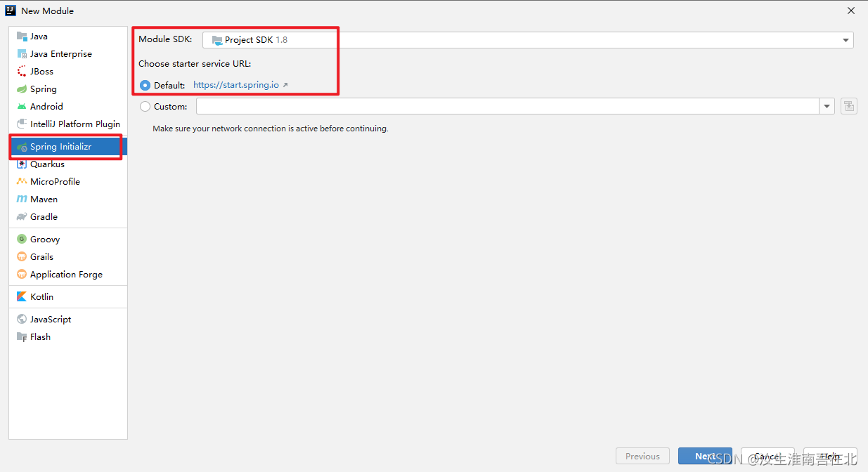
Task: Expand the custom URL history dropdown arrow
Action: (827, 107)
